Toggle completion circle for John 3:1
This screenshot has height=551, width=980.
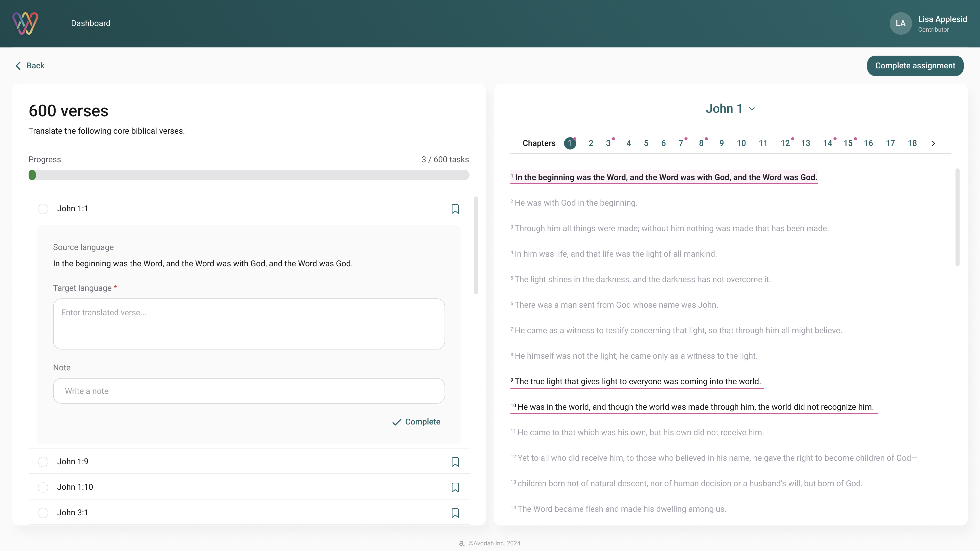43,512
